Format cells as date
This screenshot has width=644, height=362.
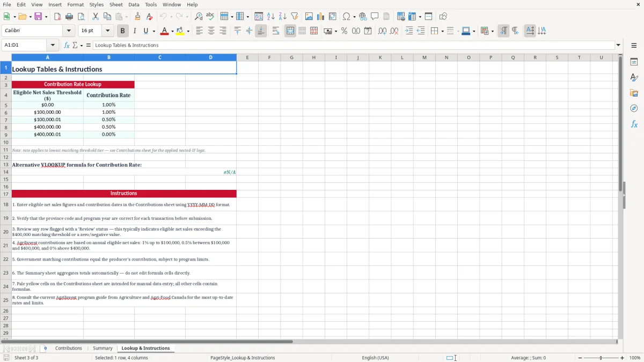pyautogui.click(x=368, y=31)
